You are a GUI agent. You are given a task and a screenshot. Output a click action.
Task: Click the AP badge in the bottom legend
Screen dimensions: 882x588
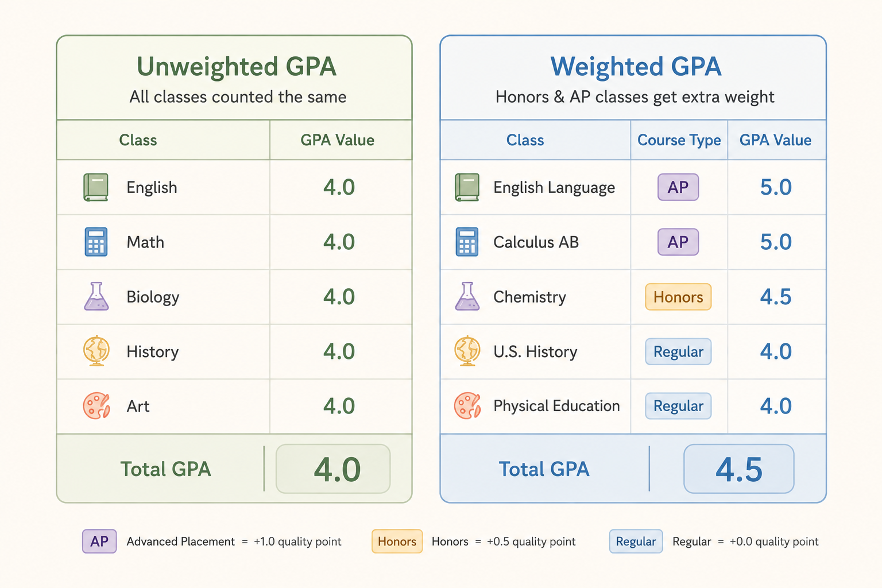pyautogui.click(x=99, y=541)
